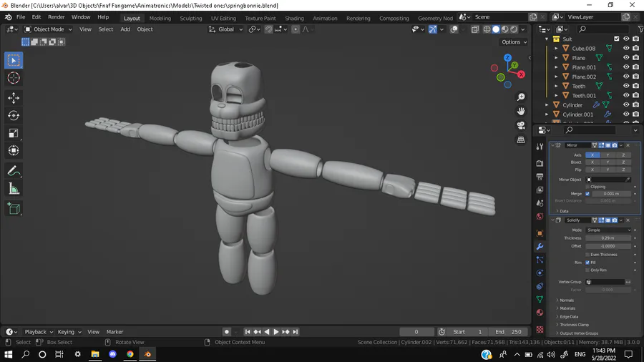Select the Move tool in toolbar
The width and height of the screenshot is (644, 362).
click(14, 97)
